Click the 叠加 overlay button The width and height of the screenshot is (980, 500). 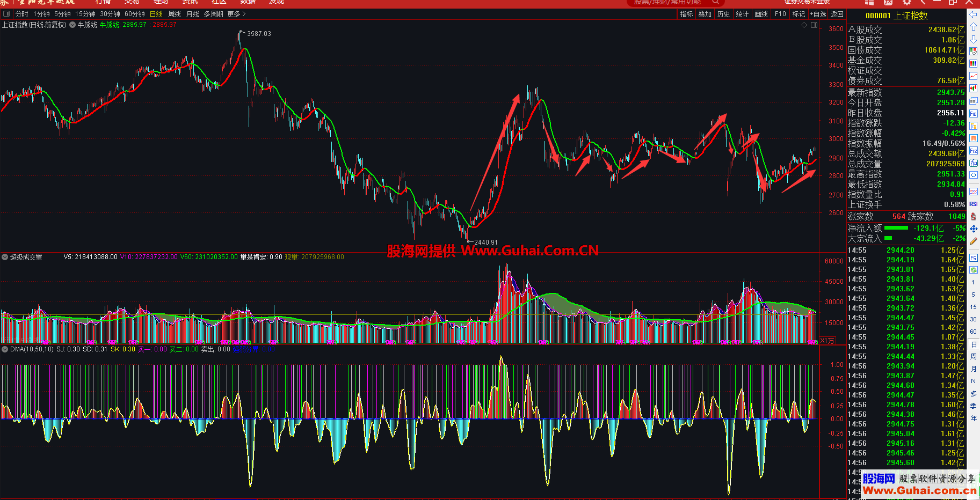(x=705, y=14)
